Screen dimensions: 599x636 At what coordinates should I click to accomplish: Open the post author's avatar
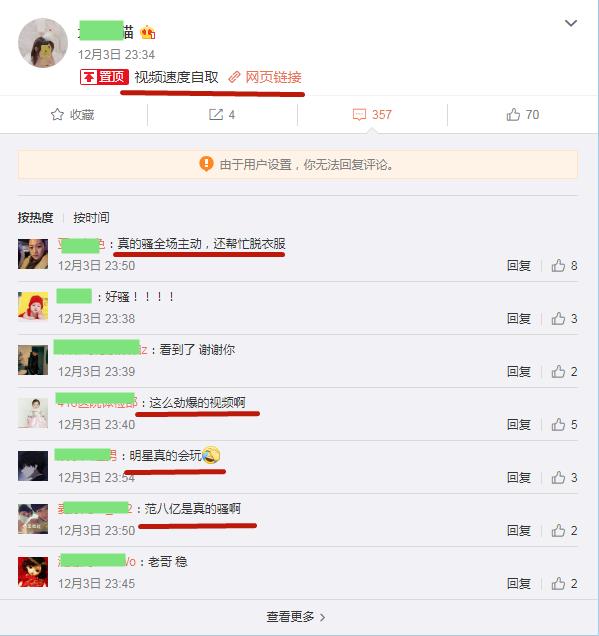point(43,43)
